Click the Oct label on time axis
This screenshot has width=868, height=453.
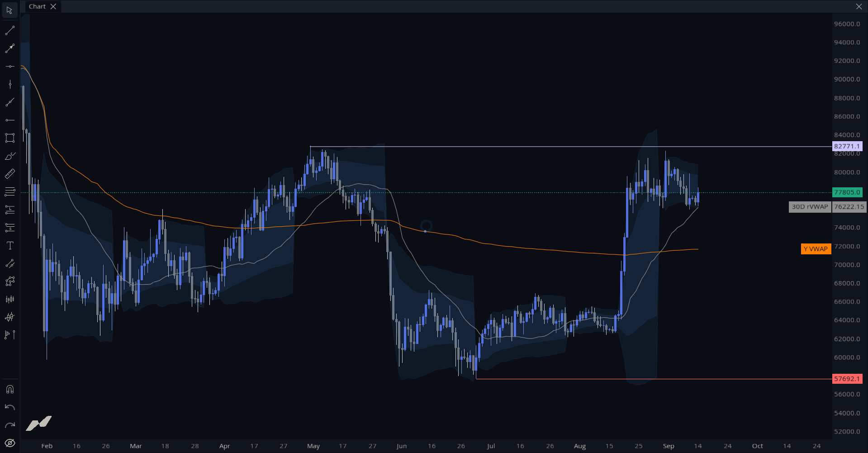(758, 446)
